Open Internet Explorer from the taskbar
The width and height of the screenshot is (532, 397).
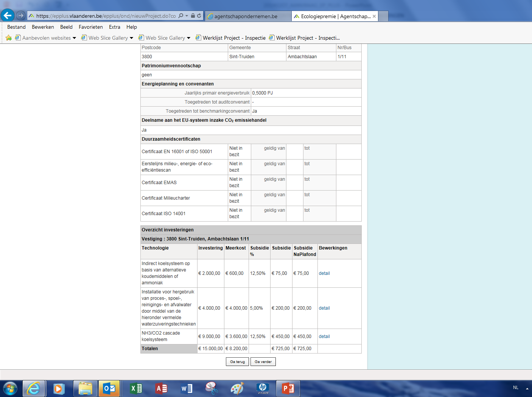coord(34,388)
